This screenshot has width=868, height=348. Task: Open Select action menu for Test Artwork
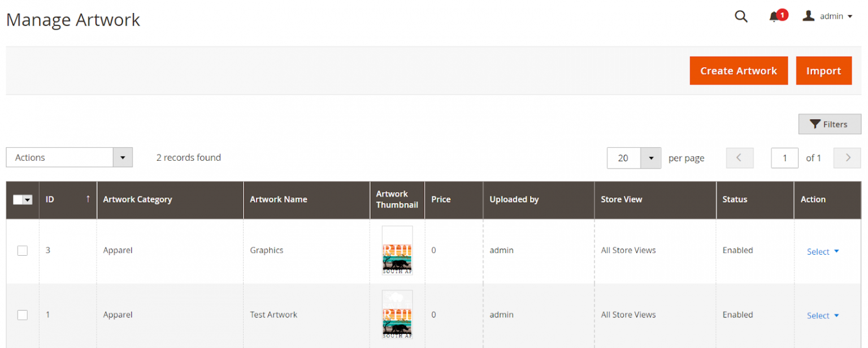click(x=822, y=316)
